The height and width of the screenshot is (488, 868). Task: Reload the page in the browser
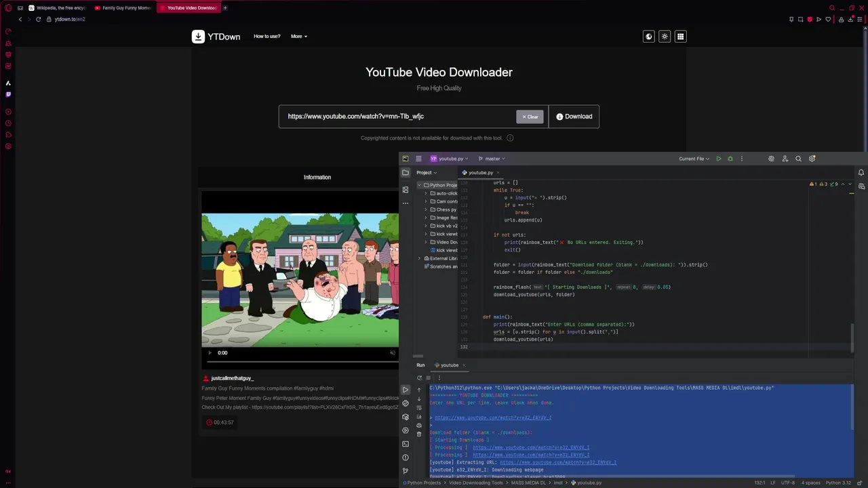[x=38, y=19]
